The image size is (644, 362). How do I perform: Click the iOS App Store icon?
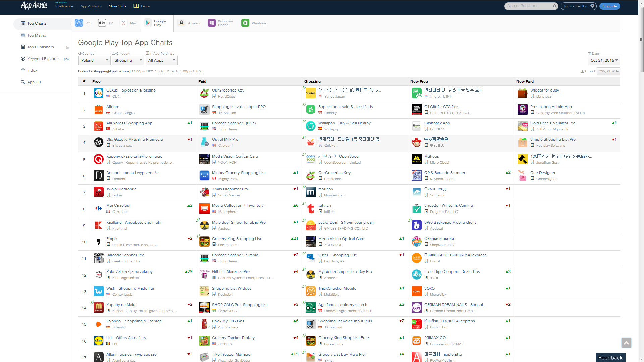pyautogui.click(x=79, y=23)
